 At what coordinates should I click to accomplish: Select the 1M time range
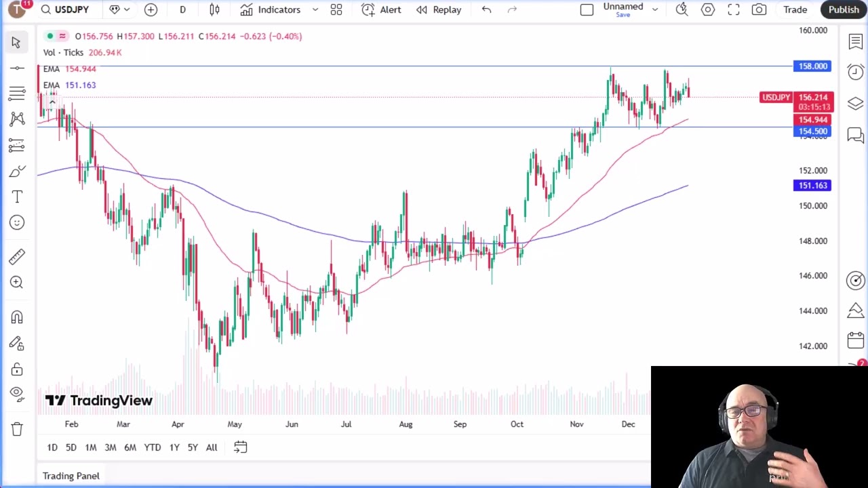pos(91,447)
